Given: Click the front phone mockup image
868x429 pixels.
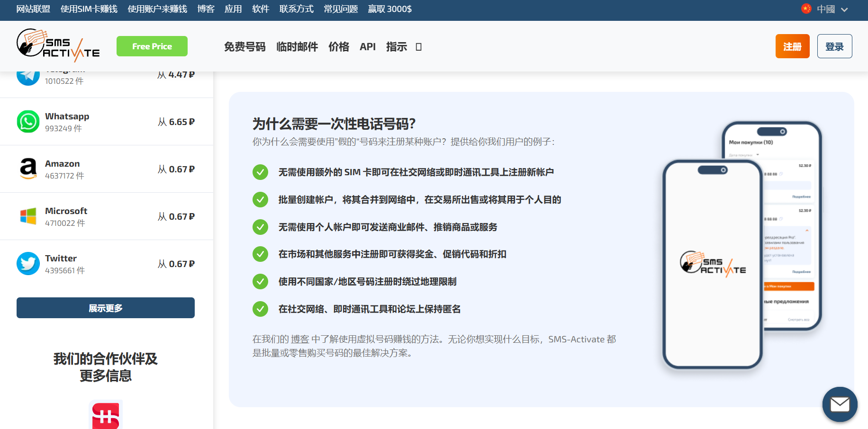Looking at the screenshot, I should tap(712, 264).
